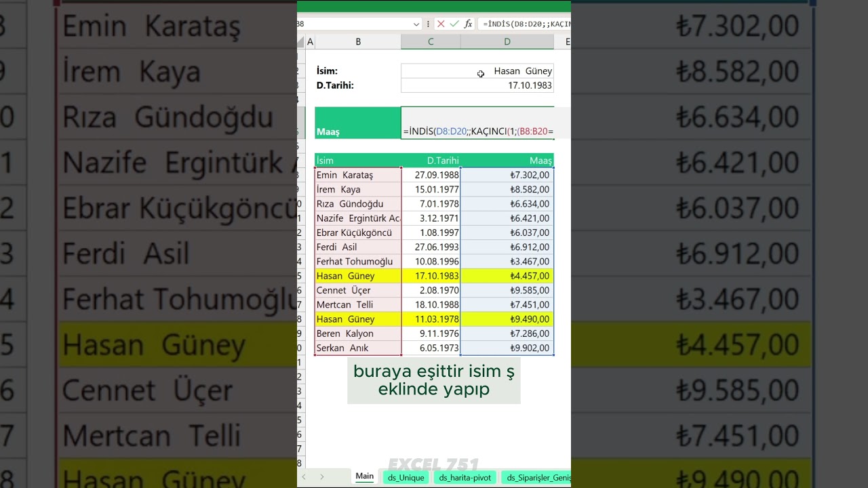Select column B header
Image resolution: width=868 pixels, height=488 pixels.
click(358, 42)
